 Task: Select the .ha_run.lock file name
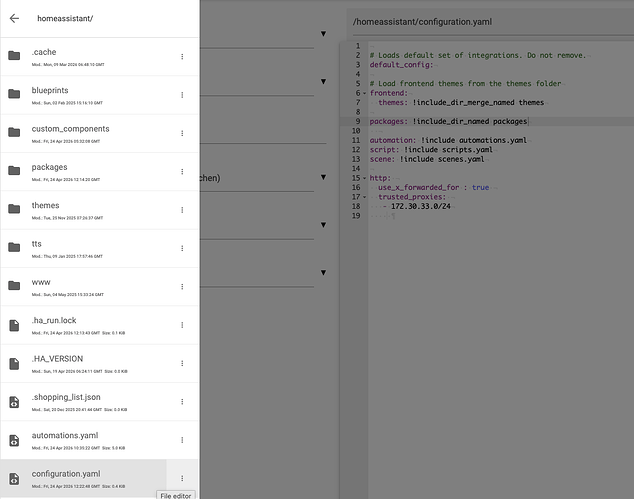pos(54,320)
